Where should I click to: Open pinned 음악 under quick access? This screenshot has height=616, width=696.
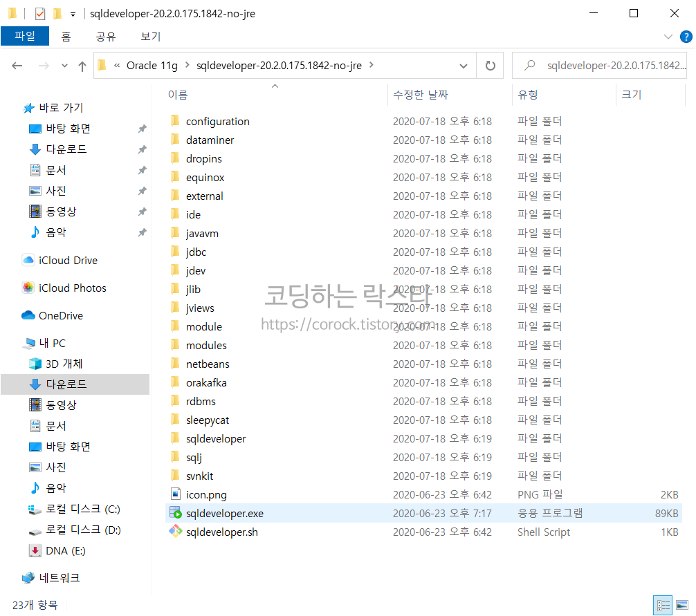pos(56,232)
